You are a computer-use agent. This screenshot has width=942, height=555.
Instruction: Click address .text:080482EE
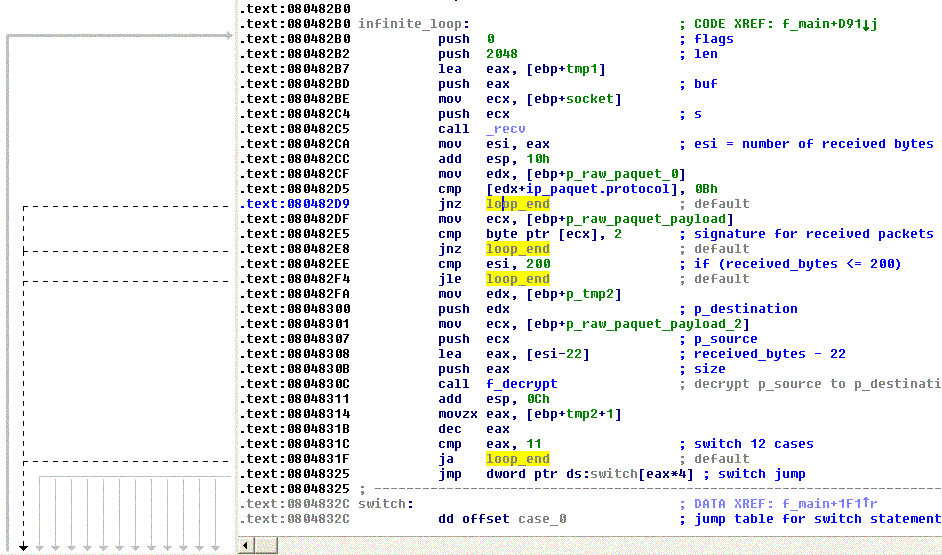(294, 264)
